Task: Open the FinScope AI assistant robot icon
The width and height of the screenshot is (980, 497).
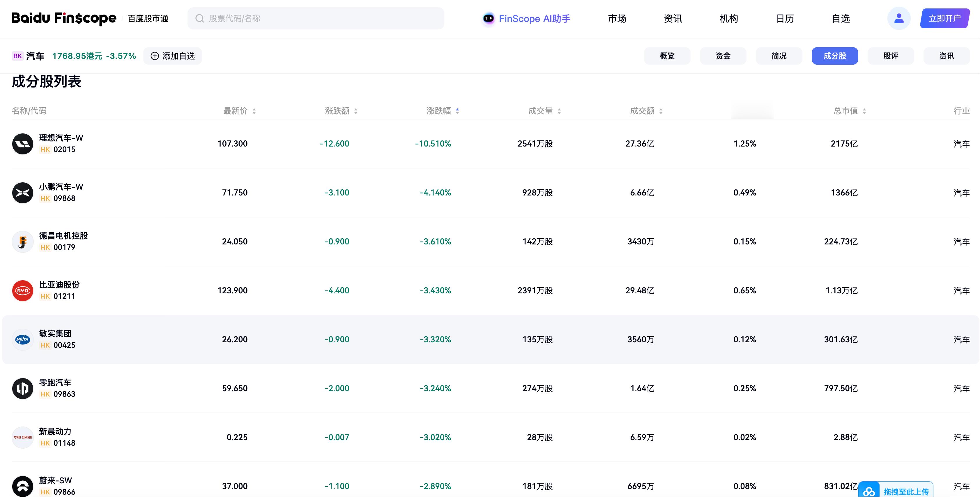Action: tap(488, 18)
